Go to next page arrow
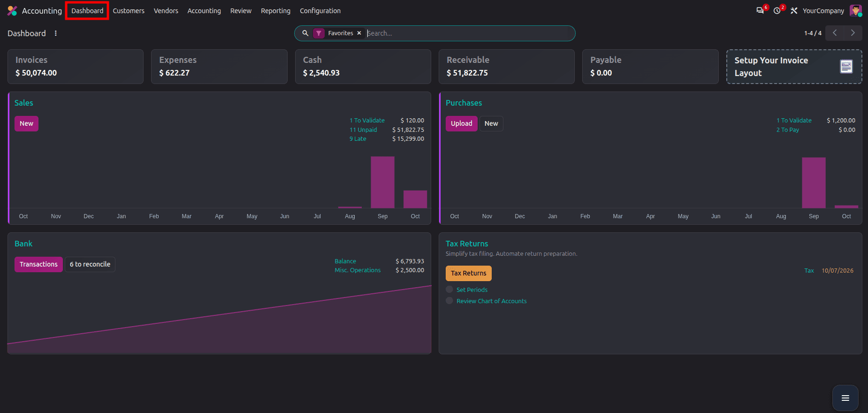The width and height of the screenshot is (868, 413). coord(853,33)
